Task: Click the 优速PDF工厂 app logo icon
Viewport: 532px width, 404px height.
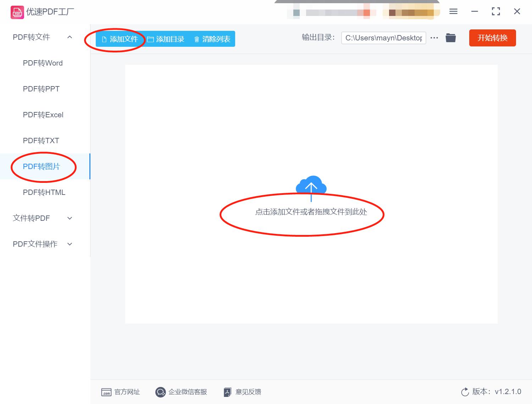Action: tap(17, 12)
